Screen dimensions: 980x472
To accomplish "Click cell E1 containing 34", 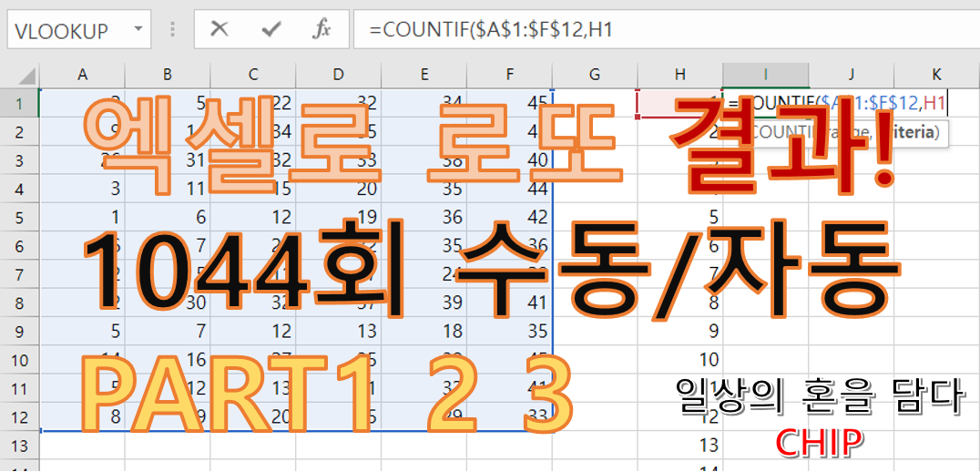I will (x=424, y=103).
